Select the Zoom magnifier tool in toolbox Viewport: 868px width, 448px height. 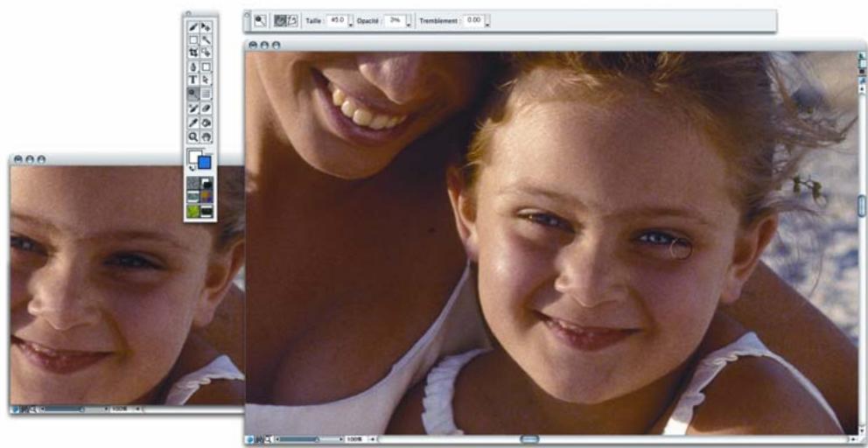pyautogui.click(x=193, y=136)
